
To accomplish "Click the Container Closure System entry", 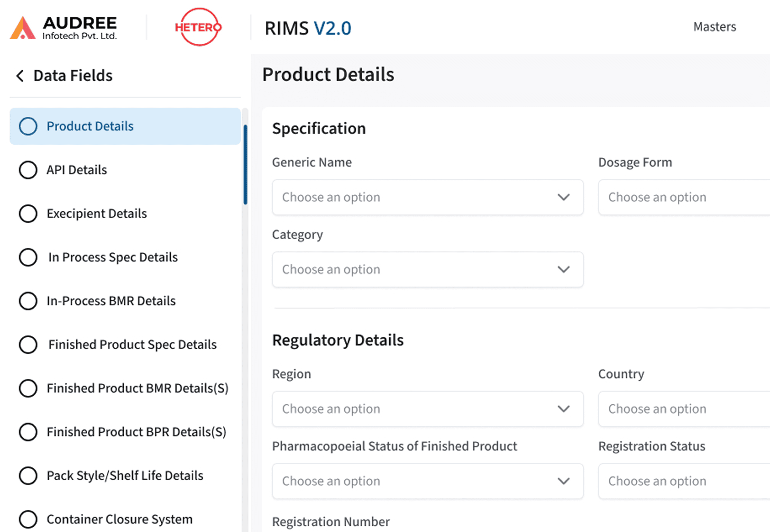I will pos(120,519).
